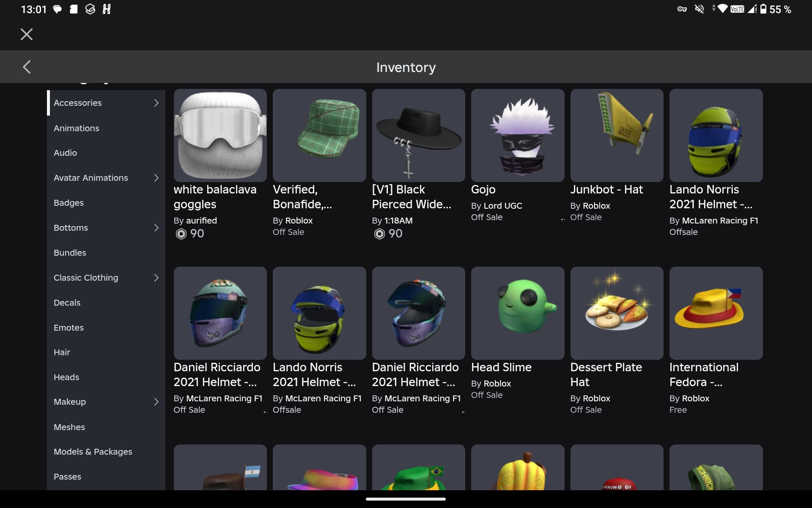Open the Gojo hair thumbnail
This screenshot has height=508, width=812.
point(518,135)
